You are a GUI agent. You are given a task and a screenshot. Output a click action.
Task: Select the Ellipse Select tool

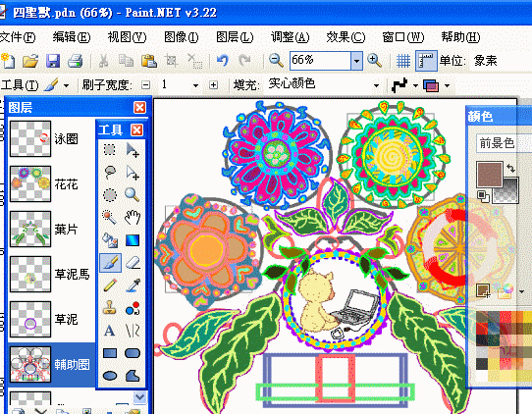110,195
